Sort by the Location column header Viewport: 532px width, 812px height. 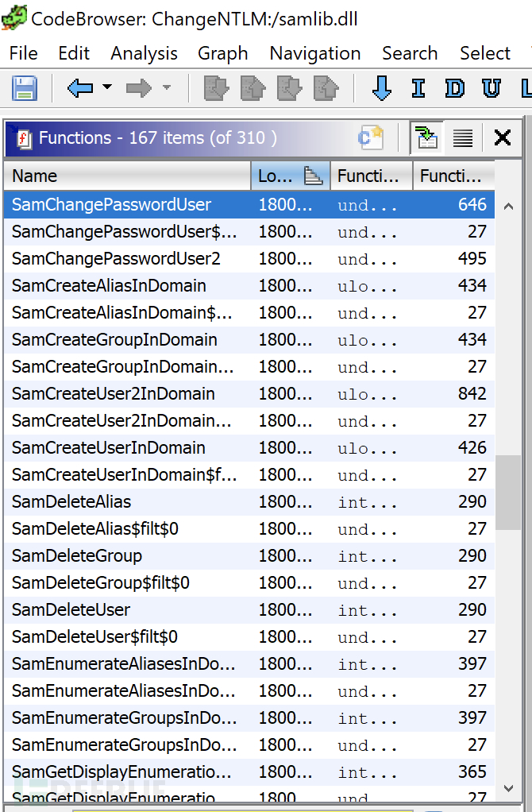(x=291, y=176)
